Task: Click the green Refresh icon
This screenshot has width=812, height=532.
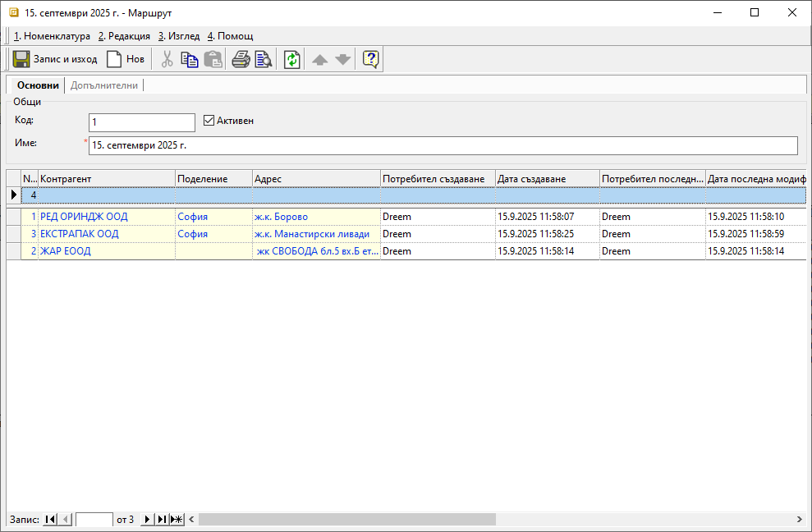Action: pyautogui.click(x=292, y=59)
